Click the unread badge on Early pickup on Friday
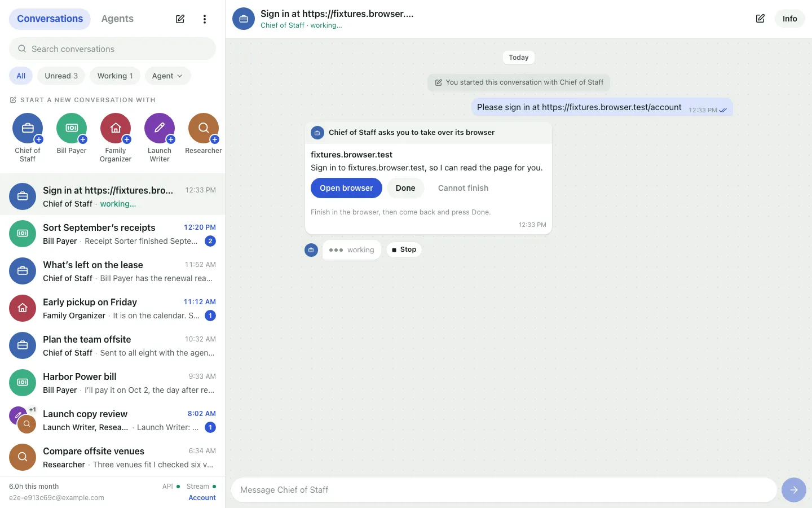 tap(210, 316)
